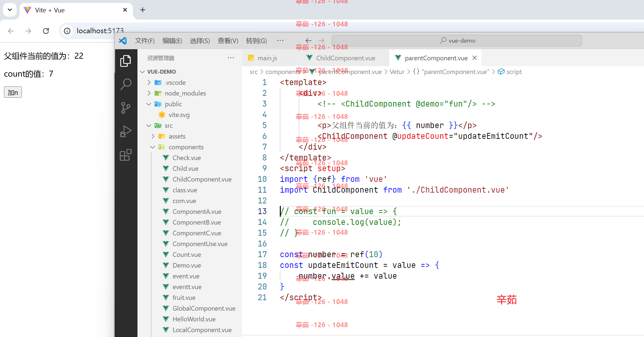
Task: Open Child.vue in the explorer
Action: (x=190, y=168)
